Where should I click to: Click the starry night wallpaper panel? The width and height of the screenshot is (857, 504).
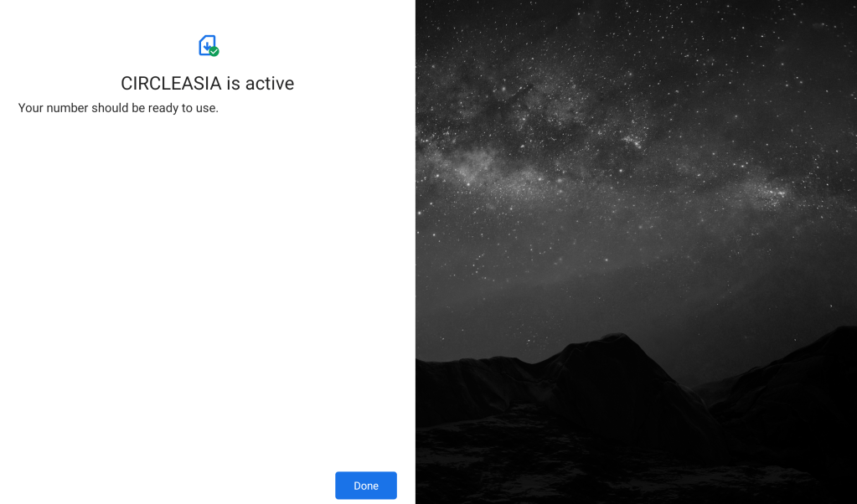click(636, 252)
